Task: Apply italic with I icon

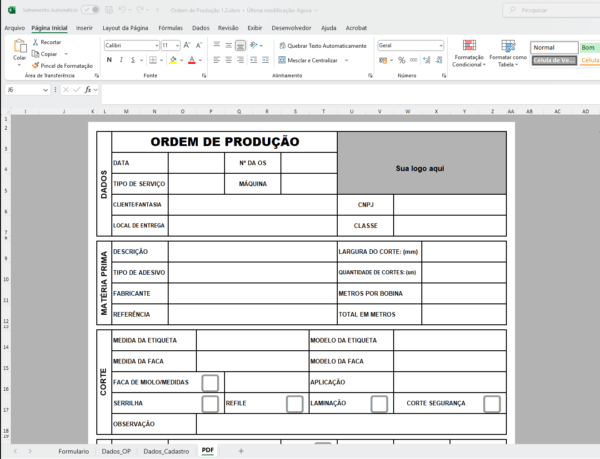Action: [121, 60]
